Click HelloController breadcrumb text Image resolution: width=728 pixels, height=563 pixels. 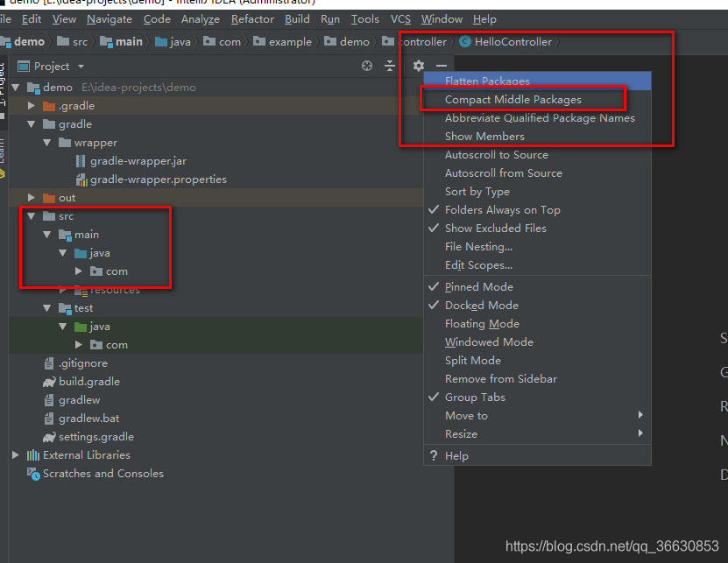point(513,42)
